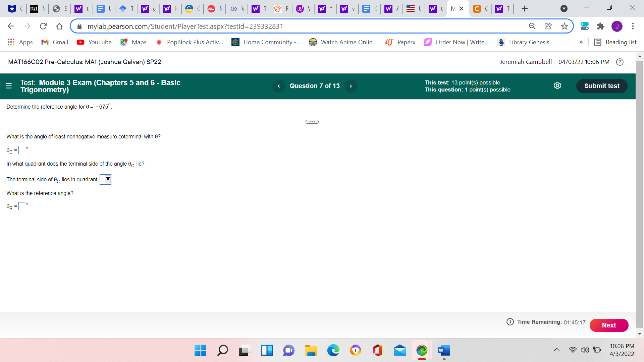Go to the next question arrow
This screenshot has height=362, width=644.
coord(351,86)
